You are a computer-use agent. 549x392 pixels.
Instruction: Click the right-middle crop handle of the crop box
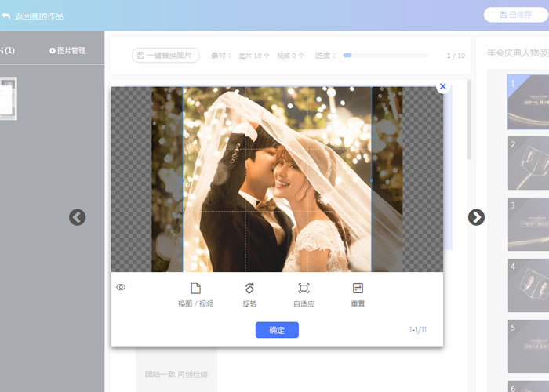click(x=372, y=180)
